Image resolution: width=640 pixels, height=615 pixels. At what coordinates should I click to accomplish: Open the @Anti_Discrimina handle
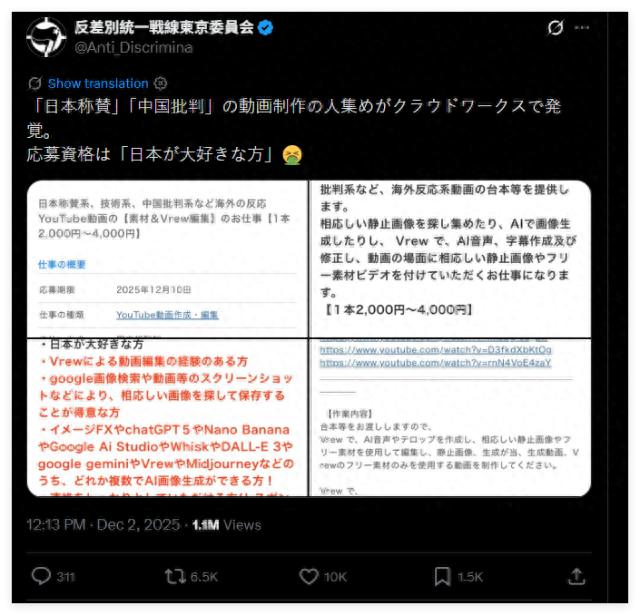coord(133,48)
